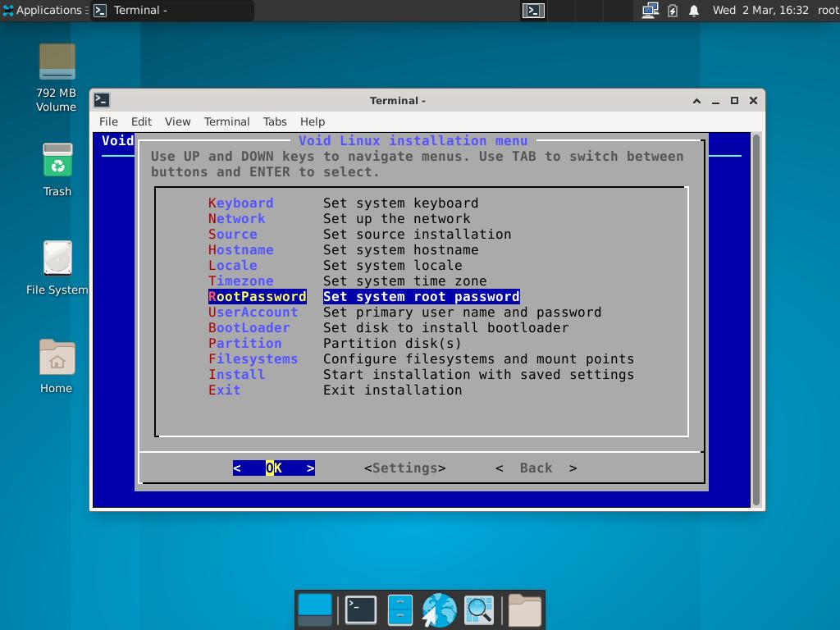Launch the Web Browser globe icon in the dock
Screen dimensions: 840x630
pyautogui.click(x=440, y=609)
